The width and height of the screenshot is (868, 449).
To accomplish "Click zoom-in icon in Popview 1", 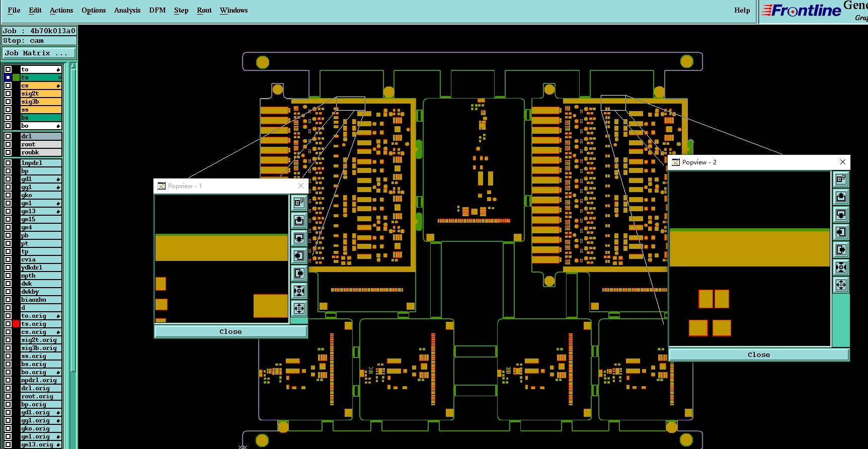I will (299, 291).
